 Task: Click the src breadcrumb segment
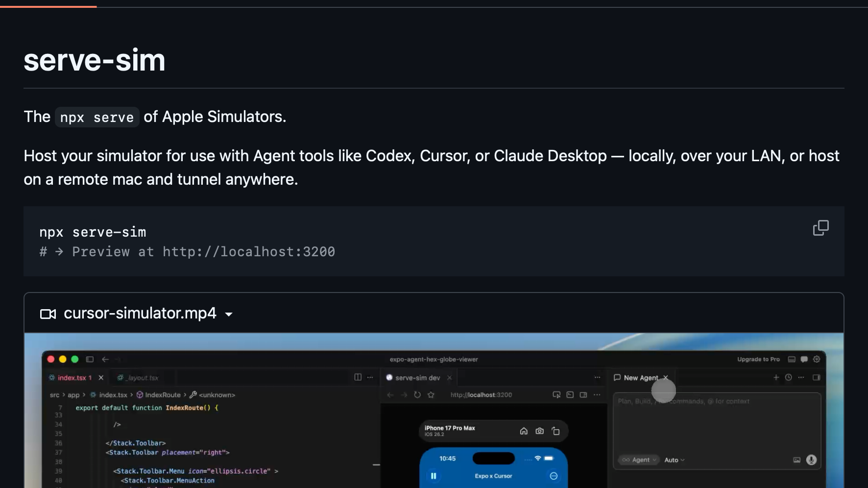coord(54,395)
